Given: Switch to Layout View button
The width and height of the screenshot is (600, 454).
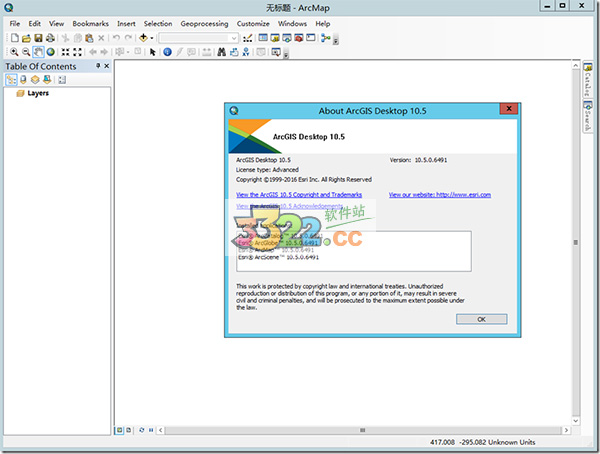Looking at the screenshot, I should 129,430.
